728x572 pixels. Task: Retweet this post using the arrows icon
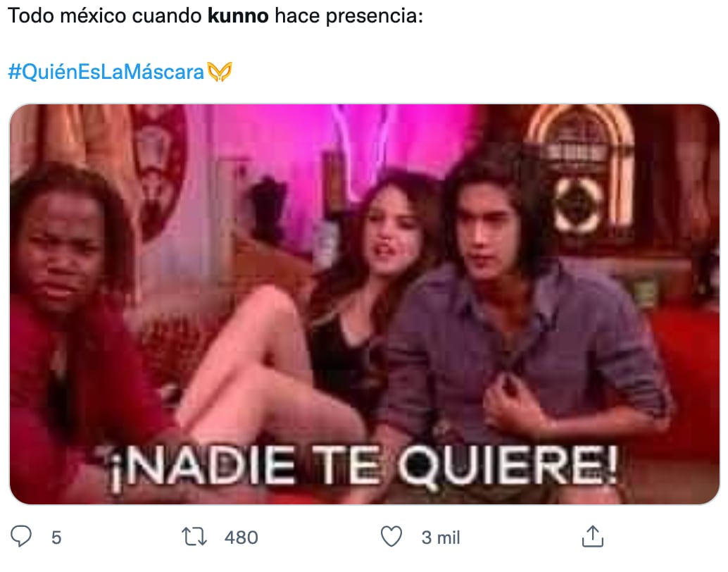point(194,536)
